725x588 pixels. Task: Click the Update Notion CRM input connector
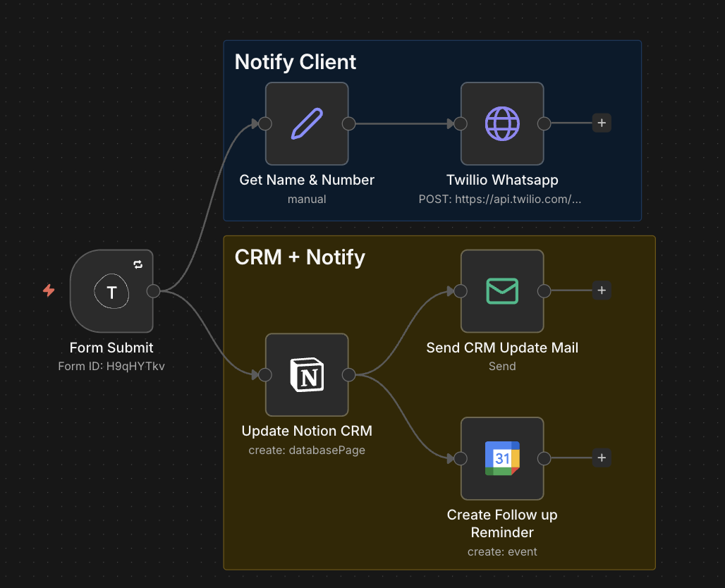(x=265, y=375)
